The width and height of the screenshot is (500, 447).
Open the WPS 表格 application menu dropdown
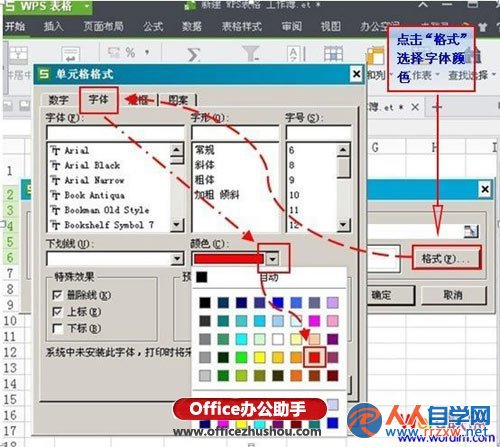87,6
